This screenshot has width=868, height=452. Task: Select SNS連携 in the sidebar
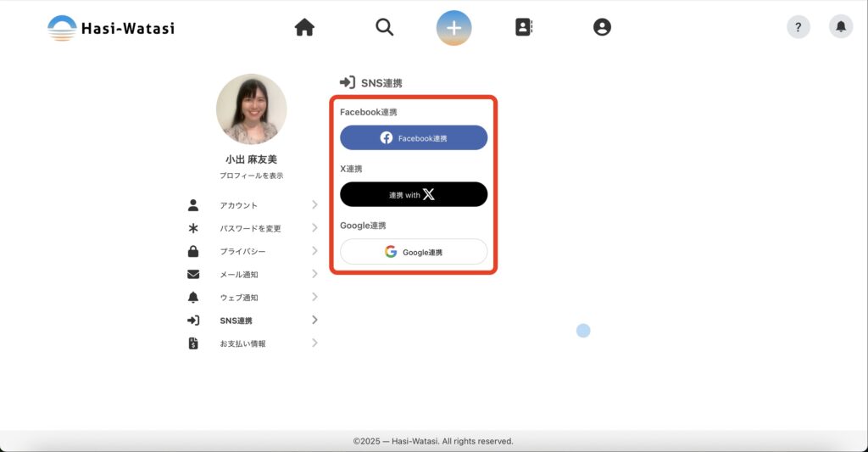pyautogui.click(x=236, y=321)
